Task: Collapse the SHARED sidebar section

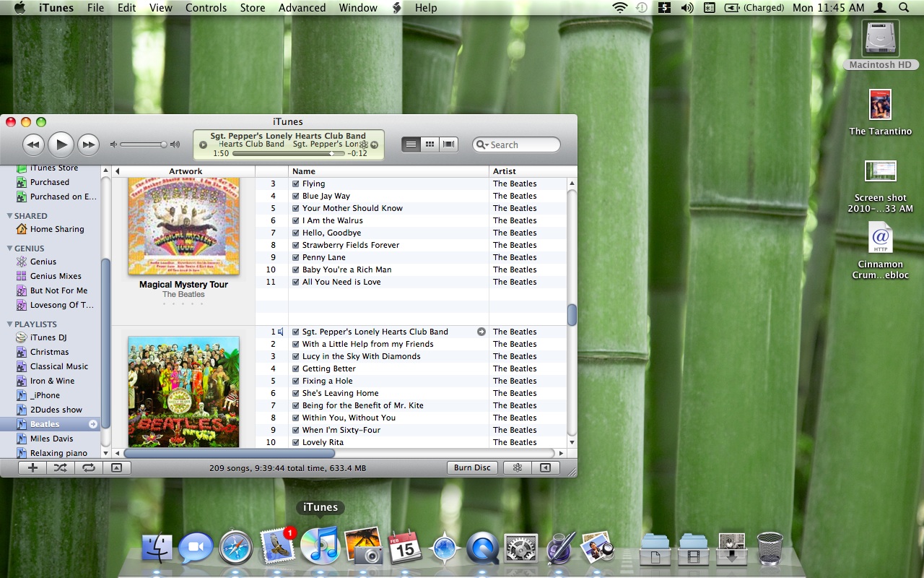Action: (9, 216)
